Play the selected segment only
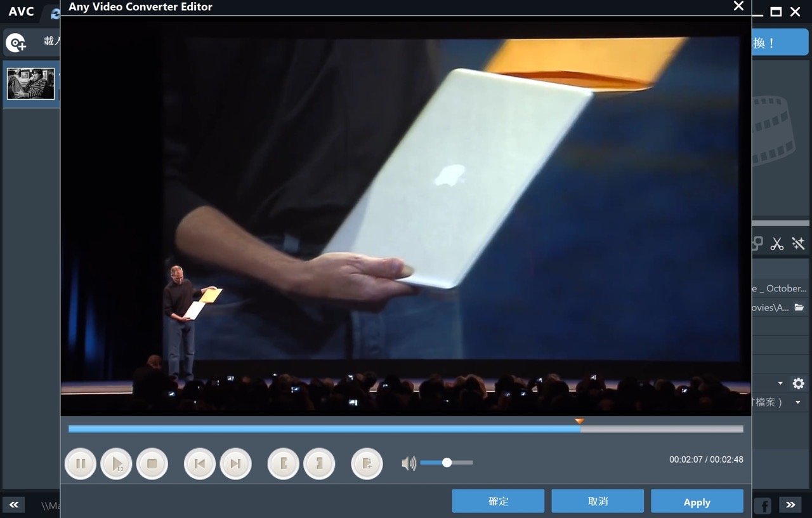The height and width of the screenshot is (518, 812). [116, 464]
